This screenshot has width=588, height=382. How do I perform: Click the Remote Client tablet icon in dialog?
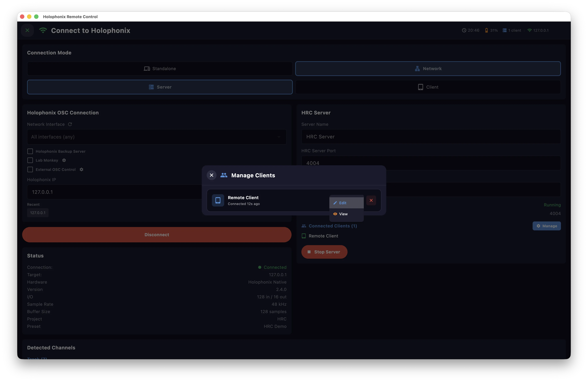click(218, 200)
